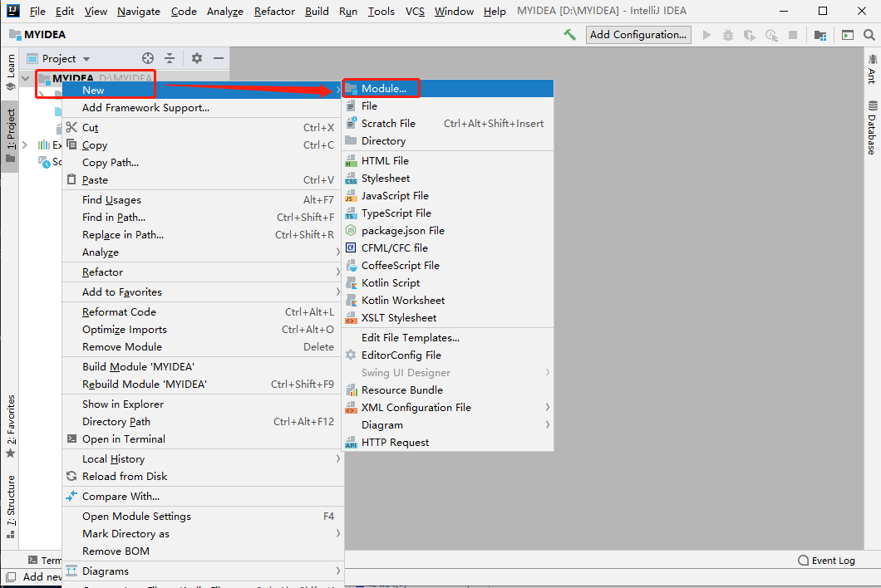The height and width of the screenshot is (588, 881).
Task: Click the locate/select opened file crosshair icon
Action: pos(148,58)
